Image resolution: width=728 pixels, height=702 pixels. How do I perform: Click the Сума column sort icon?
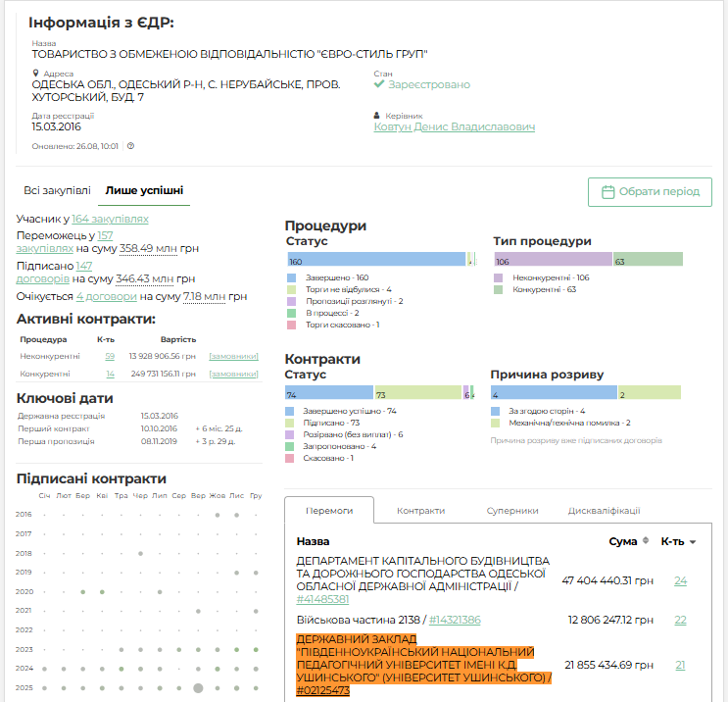(x=646, y=541)
